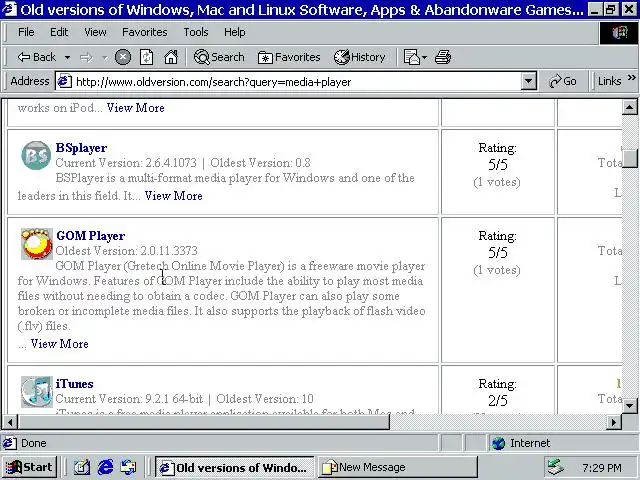Expand the address bar dropdown list

(528, 82)
